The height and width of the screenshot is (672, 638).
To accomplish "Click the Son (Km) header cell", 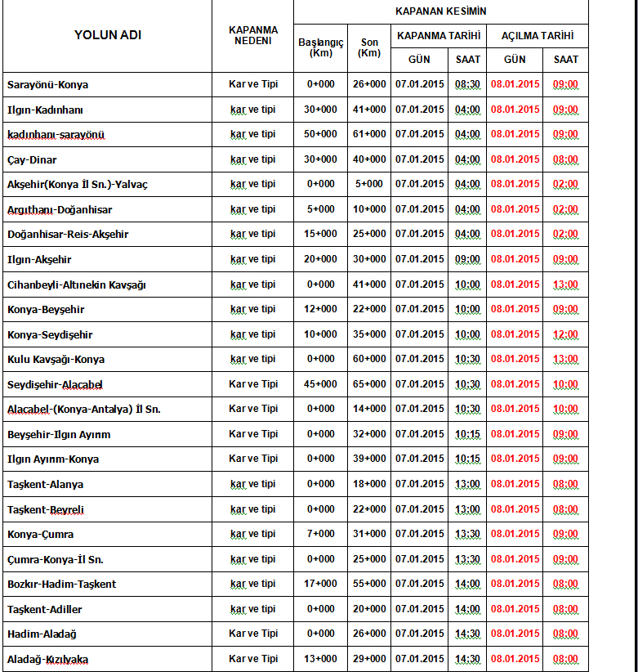I will tap(369, 47).
